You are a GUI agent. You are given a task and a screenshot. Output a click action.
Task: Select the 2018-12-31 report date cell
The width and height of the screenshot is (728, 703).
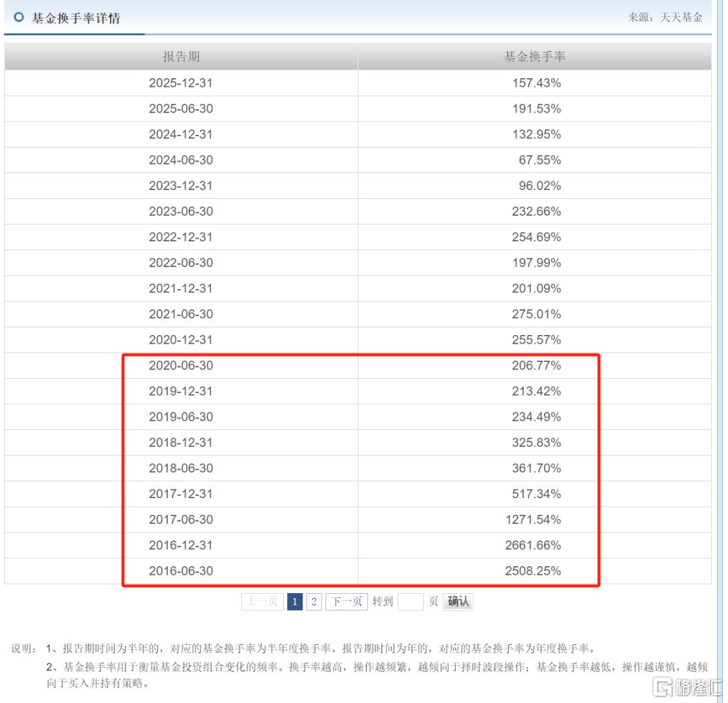pos(181,443)
